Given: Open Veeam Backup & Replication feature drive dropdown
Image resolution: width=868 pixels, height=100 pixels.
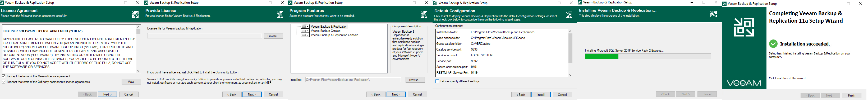Looking at the screenshot, I should [x=305, y=27].
